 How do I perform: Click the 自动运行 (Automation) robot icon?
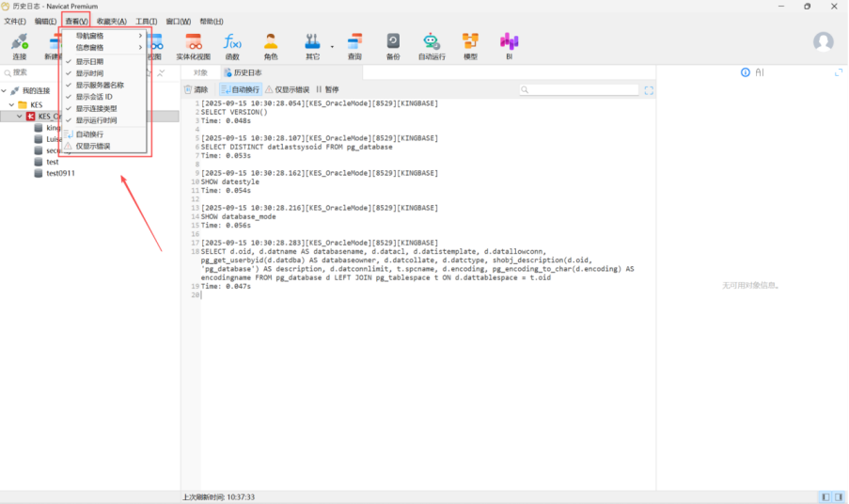(431, 45)
